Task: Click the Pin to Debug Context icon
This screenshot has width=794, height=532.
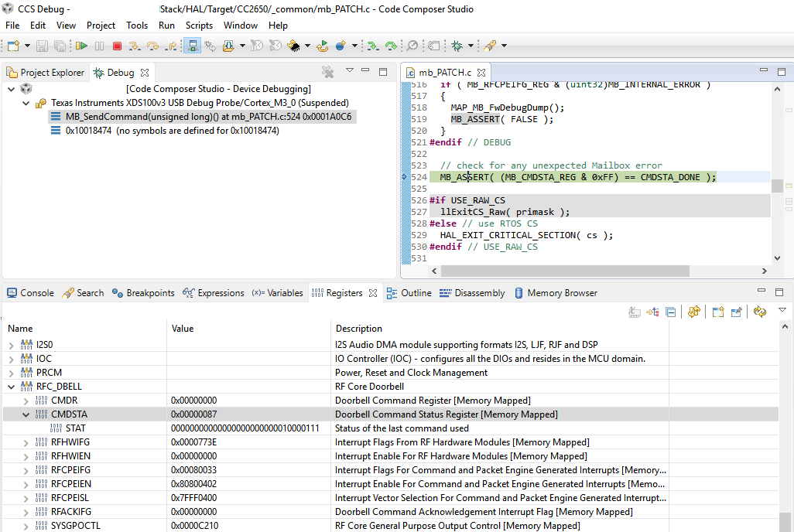Action: pyautogui.click(x=737, y=312)
